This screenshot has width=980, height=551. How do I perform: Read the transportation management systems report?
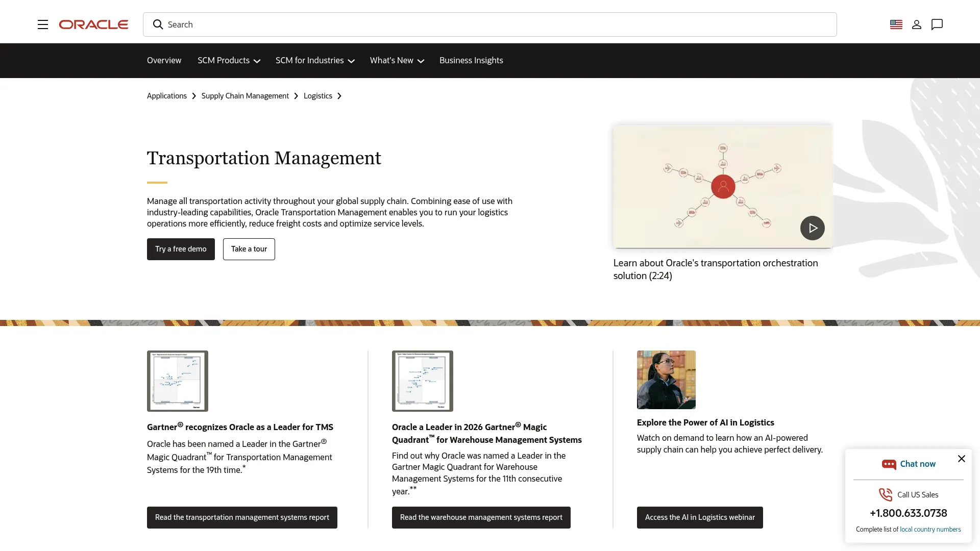coord(242,517)
